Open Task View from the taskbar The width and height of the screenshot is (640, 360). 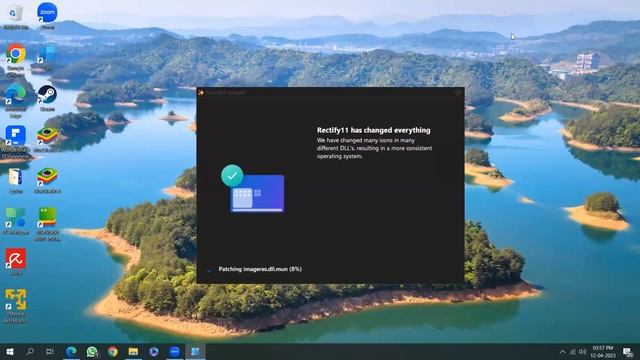[x=50, y=351]
